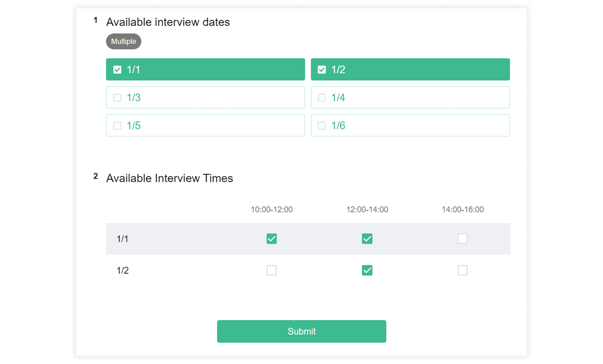Select the 1/5 interview date option
Screen dimensions: 603x364
pos(205,125)
